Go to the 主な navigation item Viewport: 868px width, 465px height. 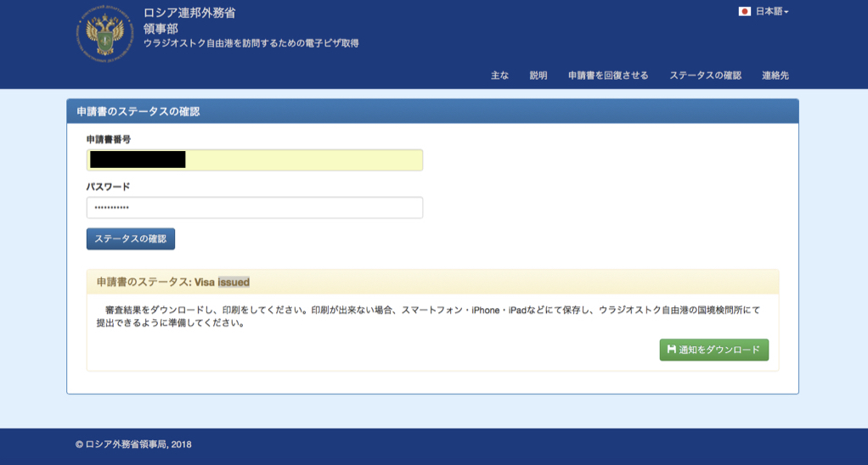pos(499,76)
